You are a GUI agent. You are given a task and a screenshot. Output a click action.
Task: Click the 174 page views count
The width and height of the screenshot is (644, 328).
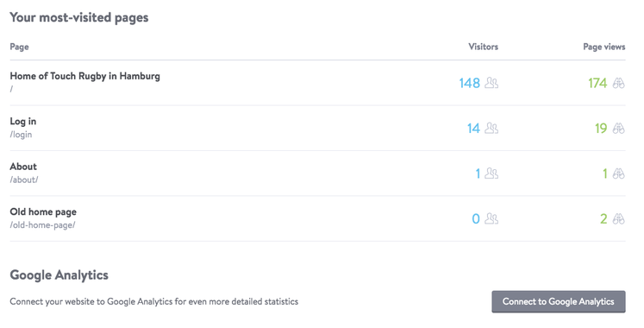tap(597, 84)
